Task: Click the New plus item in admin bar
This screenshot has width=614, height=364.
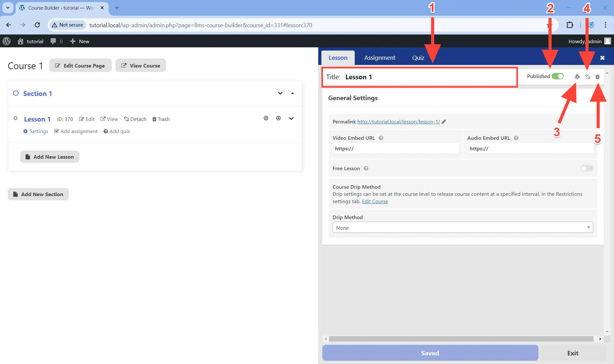Action: (80, 41)
